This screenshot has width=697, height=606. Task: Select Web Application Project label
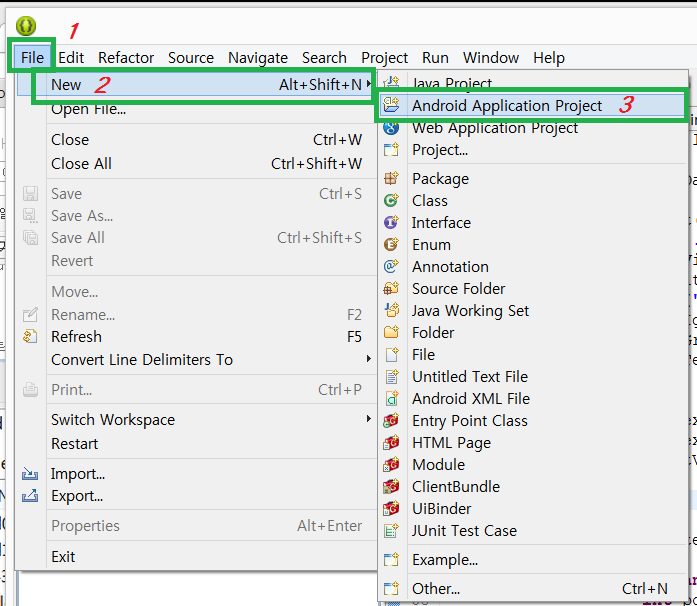click(x=495, y=128)
